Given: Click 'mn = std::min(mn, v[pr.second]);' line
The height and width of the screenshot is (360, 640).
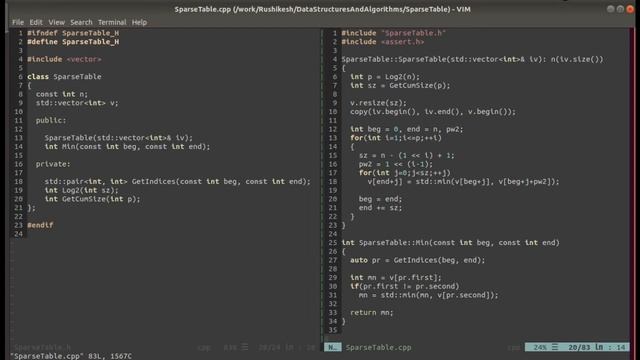Looking at the screenshot, I should [429, 295].
